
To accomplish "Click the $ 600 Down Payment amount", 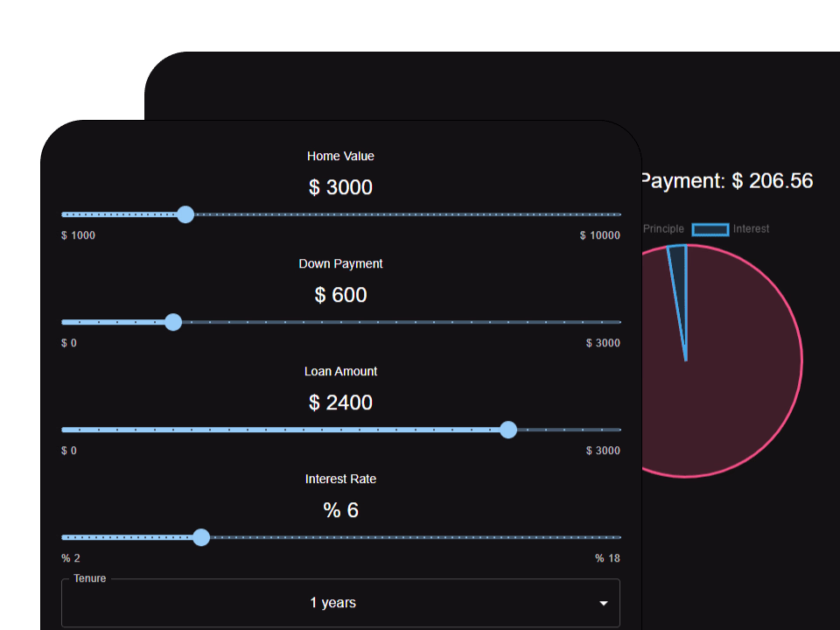I will (x=340, y=295).
